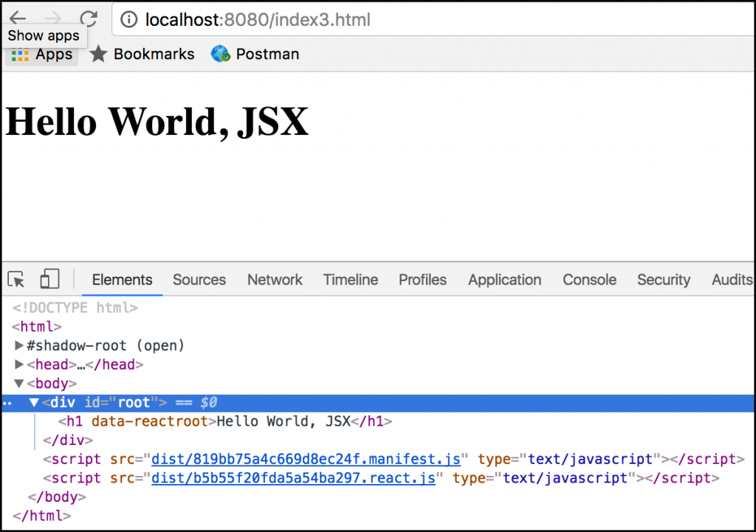Click the colorful Apps grid icon
Viewport: 756px width, 532px height.
[x=20, y=55]
